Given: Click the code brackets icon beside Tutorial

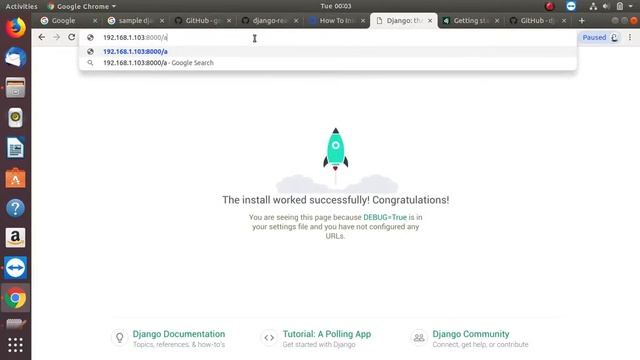Looking at the screenshot, I should [x=269, y=338].
